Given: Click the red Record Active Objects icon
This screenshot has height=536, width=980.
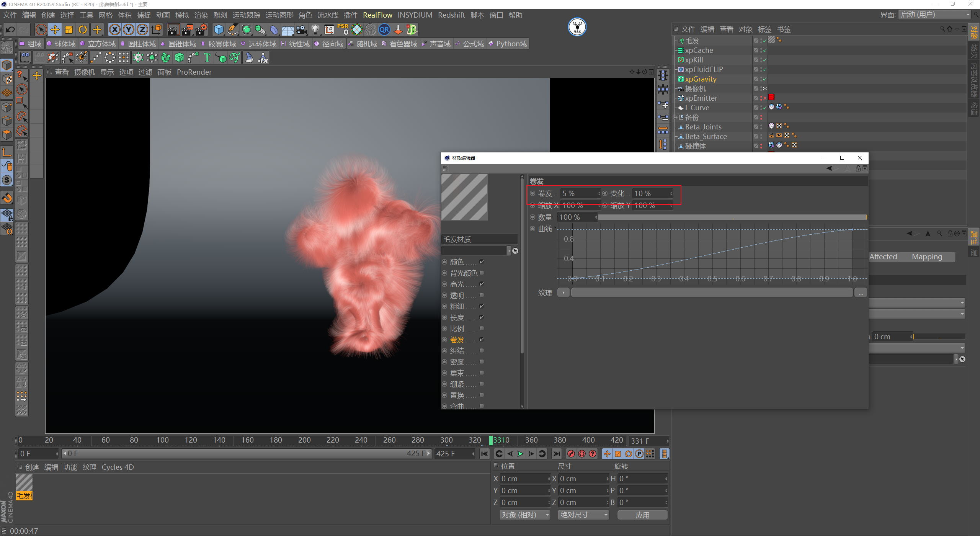Looking at the screenshot, I should [571, 454].
